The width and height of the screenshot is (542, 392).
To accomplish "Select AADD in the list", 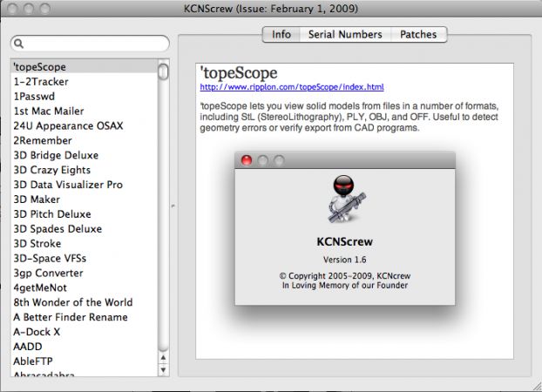I will pos(84,347).
